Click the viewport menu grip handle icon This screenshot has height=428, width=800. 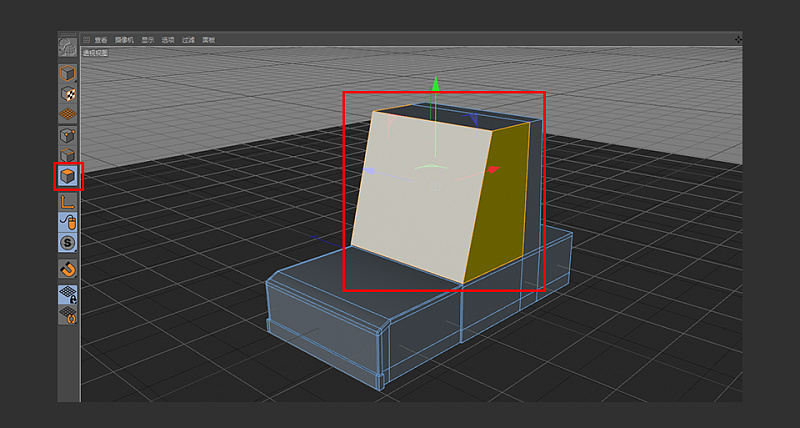click(x=86, y=40)
